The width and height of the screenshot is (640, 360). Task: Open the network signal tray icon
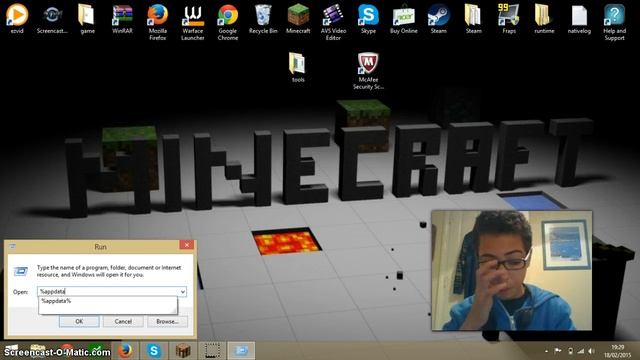tap(581, 351)
